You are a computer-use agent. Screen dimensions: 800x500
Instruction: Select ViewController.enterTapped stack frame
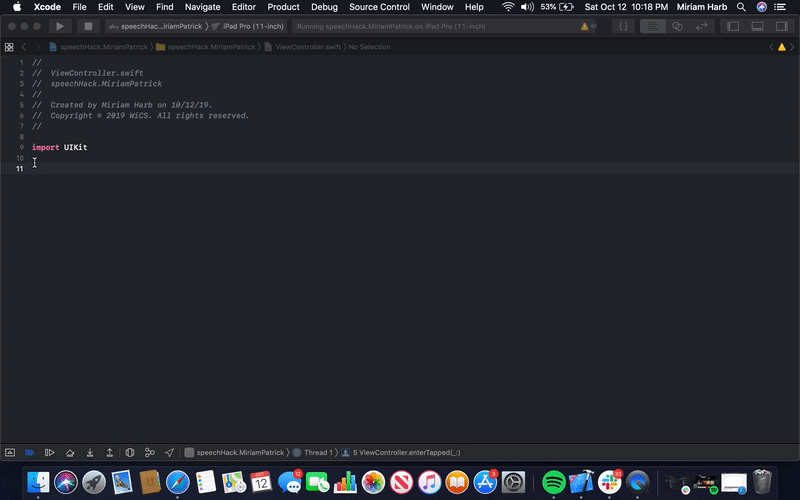pos(401,453)
